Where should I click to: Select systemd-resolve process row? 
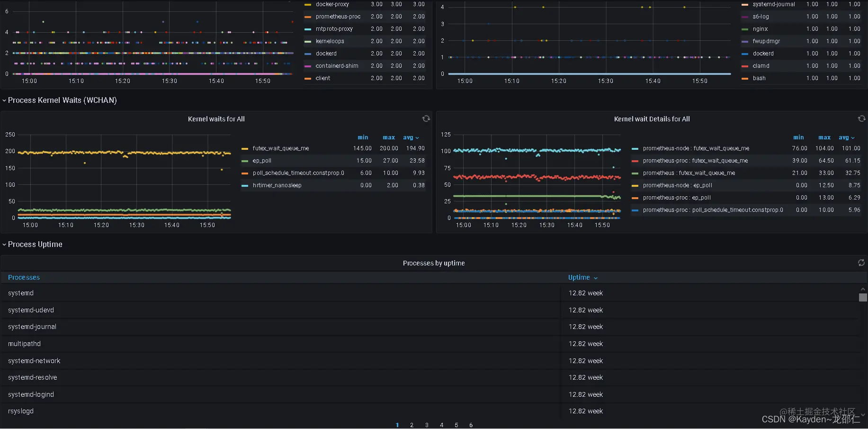point(430,377)
